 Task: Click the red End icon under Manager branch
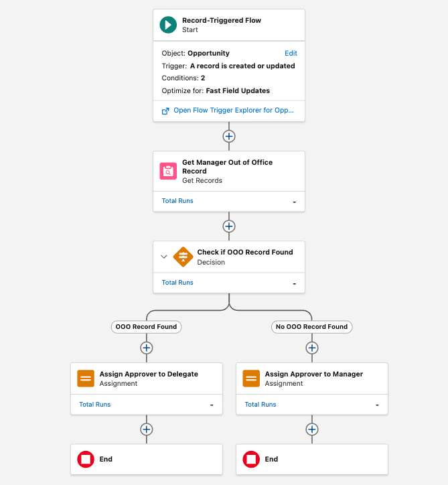[x=251, y=459]
